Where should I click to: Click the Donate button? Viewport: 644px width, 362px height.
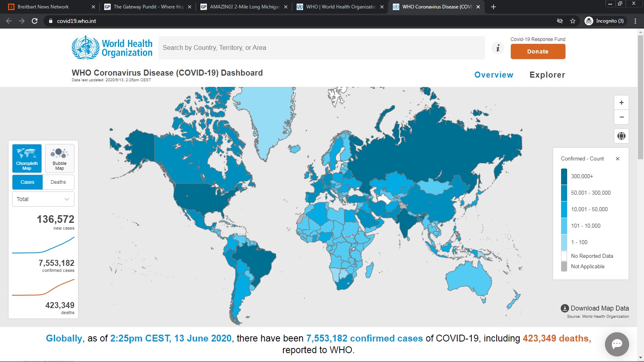click(538, 51)
